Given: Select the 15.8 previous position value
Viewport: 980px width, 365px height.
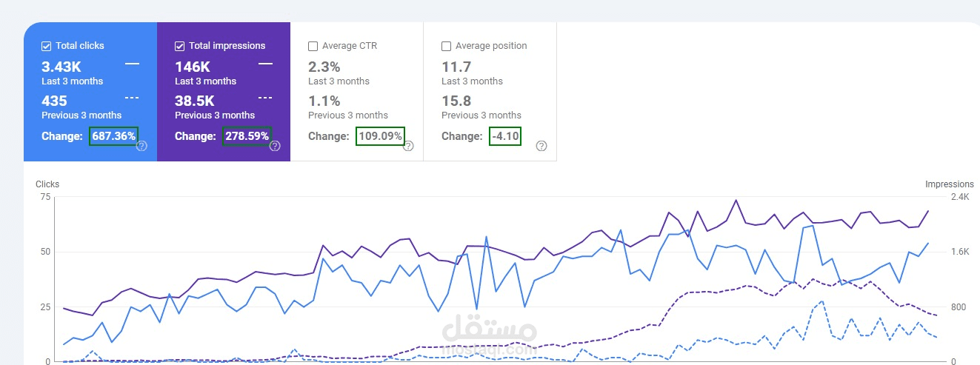Looking at the screenshot, I should pyautogui.click(x=456, y=101).
